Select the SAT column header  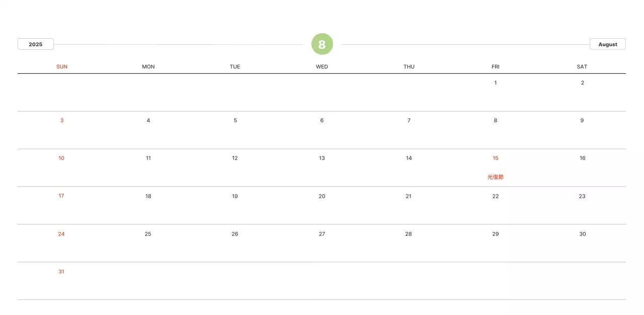coord(582,67)
